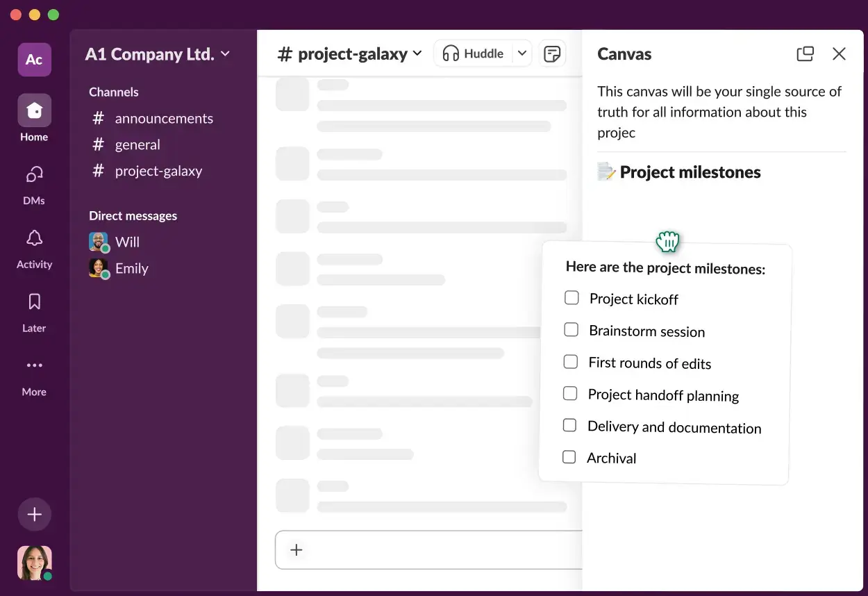The height and width of the screenshot is (596, 868).
Task: Click Emily's avatar in direct messages
Action: [x=99, y=269]
